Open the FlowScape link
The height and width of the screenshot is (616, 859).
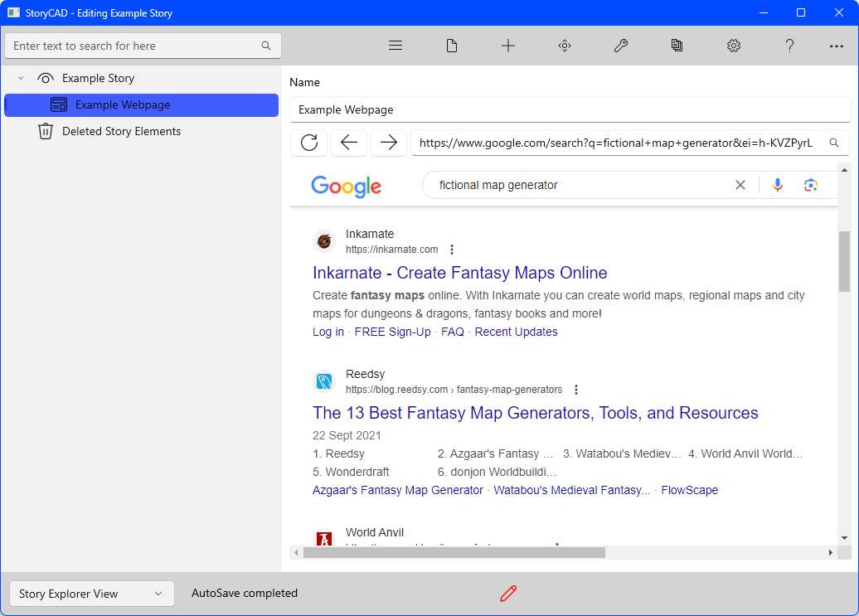(689, 490)
